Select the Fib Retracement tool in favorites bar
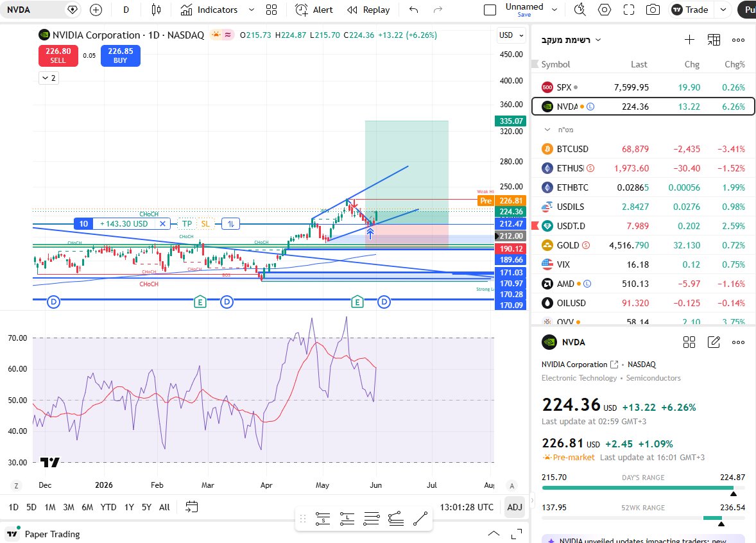Image resolution: width=756 pixels, height=543 pixels. point(372,519)
